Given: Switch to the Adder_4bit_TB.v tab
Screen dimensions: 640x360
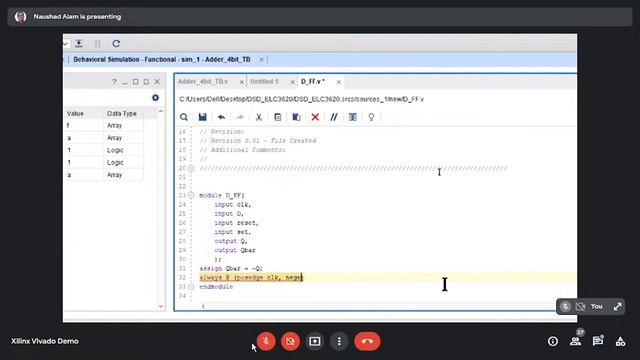Looking at the screenshot, I should tap(203, 82).
